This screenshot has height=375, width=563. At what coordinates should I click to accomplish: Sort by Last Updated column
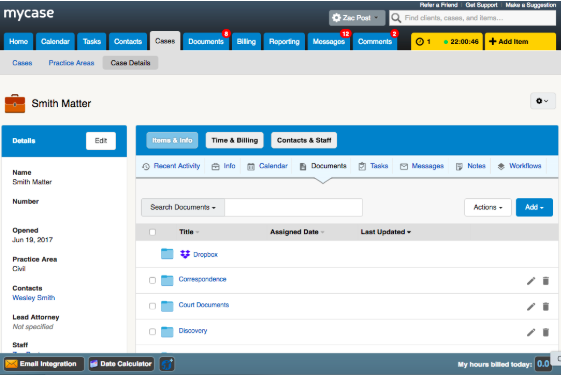pyautogui.click(x=386, y=232)
